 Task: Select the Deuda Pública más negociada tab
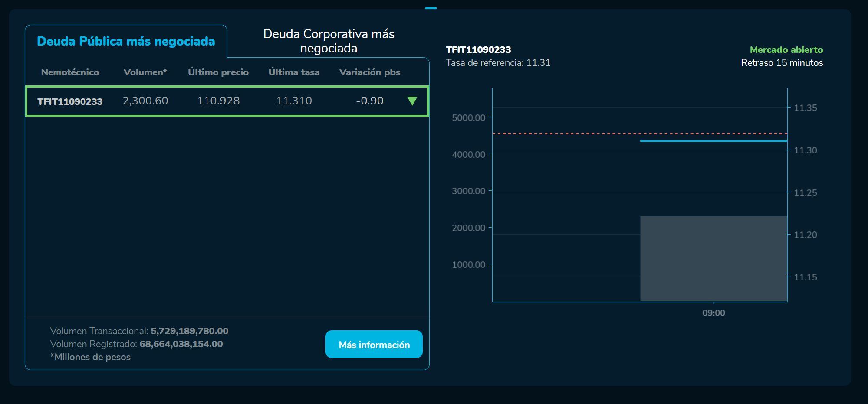(126, 42)
